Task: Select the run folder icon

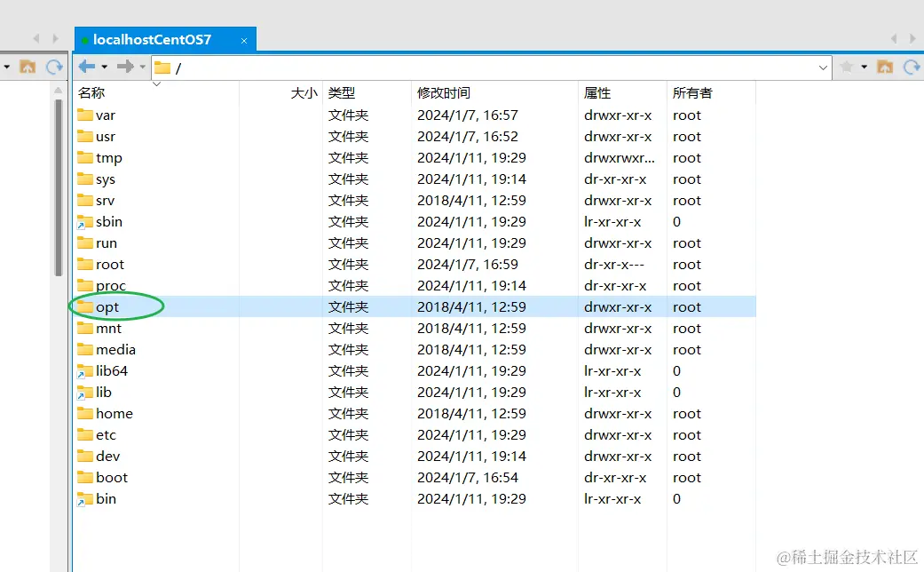Action: [x=85, y=243]
